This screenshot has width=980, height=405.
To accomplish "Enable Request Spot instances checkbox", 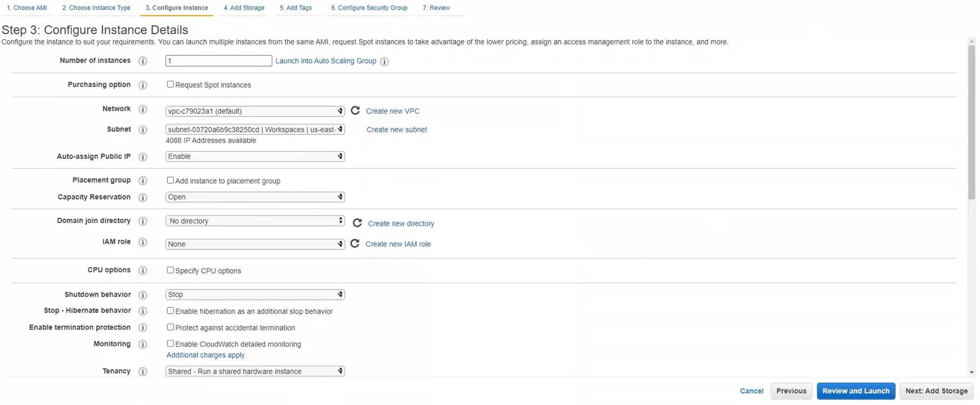I will (170, 84).
